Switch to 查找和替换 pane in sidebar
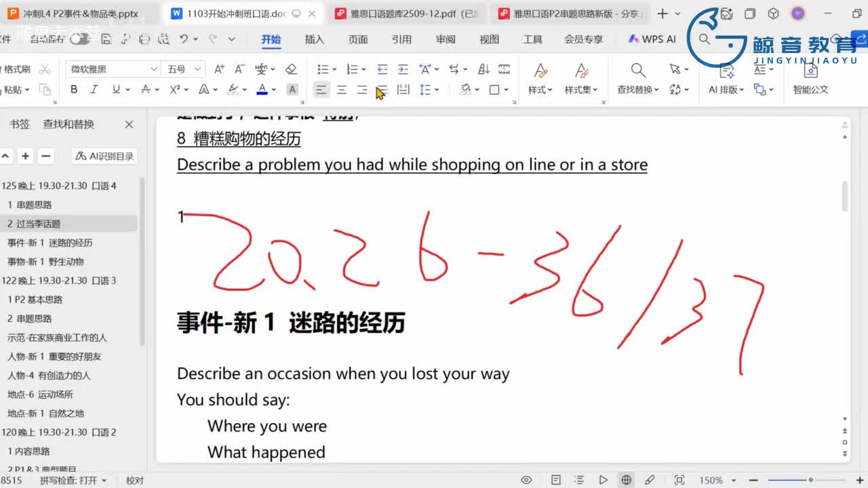 coord(68,124)
